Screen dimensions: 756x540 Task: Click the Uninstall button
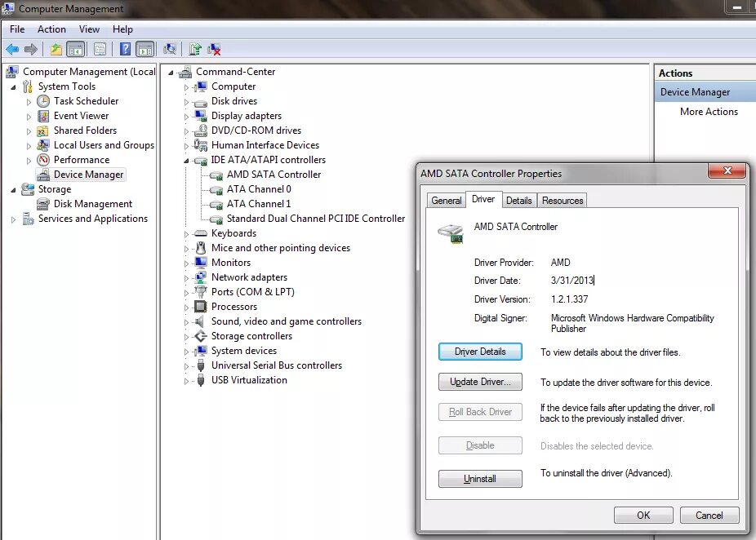(480, 479)
